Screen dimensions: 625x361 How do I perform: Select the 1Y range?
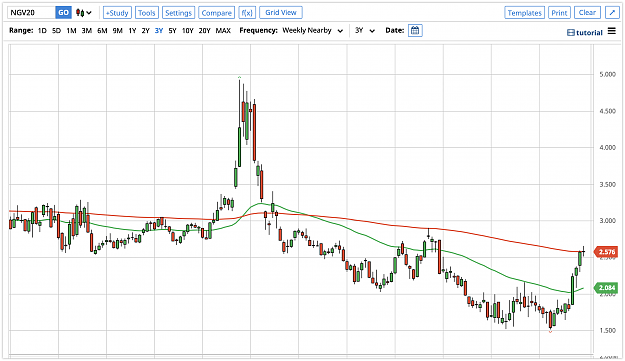point(132,31)
